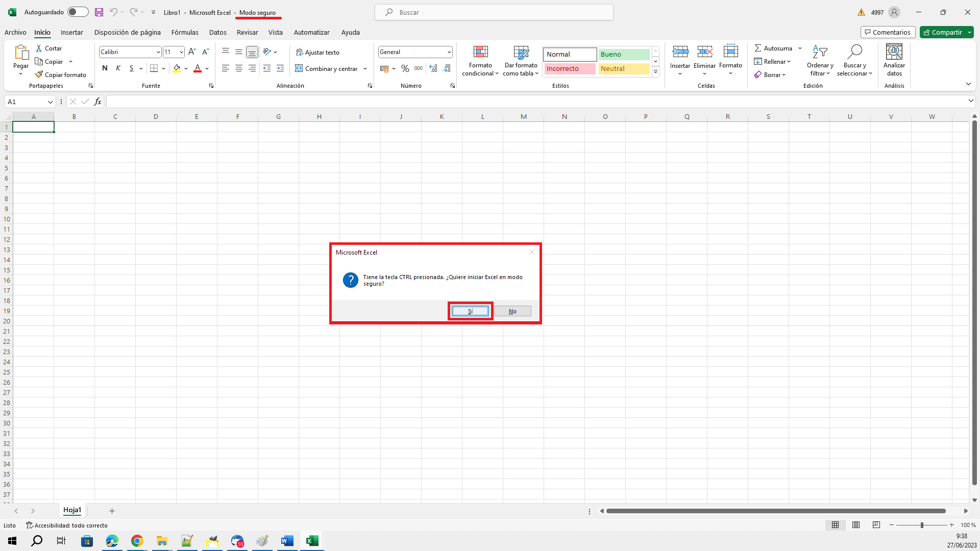This screenshot has width=980, height=551.
Task: Click the Cortar scissors icon
Action: [x=39, y=48]
